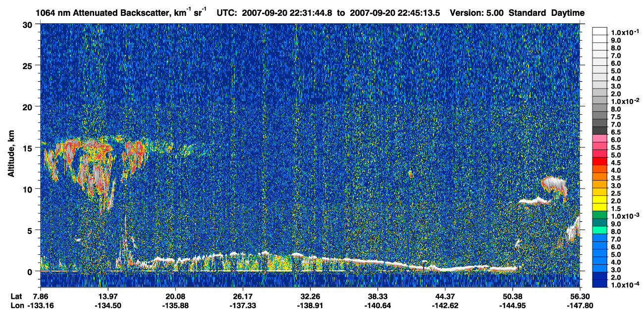Click latitude value 38.33
This screenshot has height=330, width=644.
pyautogui.click(x=377, y=296)
